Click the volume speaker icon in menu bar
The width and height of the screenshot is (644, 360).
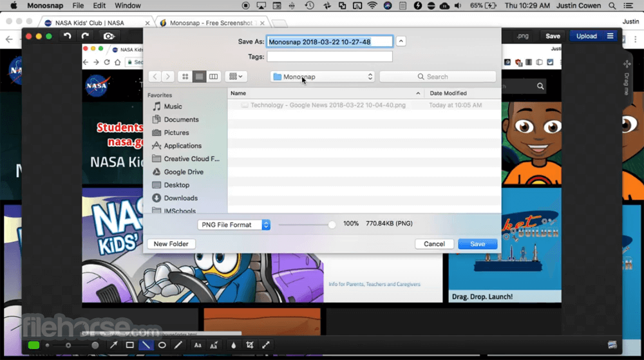click(458, 6)
